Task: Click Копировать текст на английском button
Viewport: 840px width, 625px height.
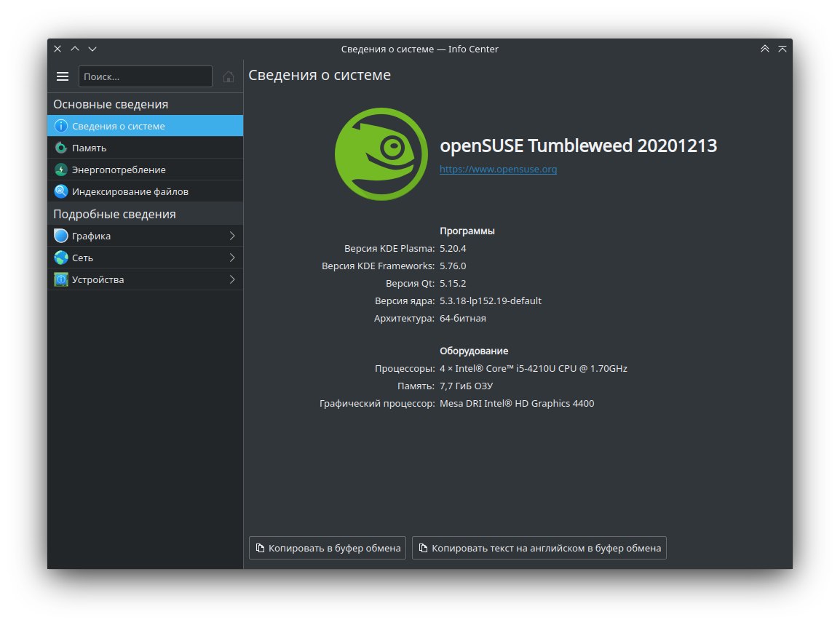Action: (x=539, y=548)
